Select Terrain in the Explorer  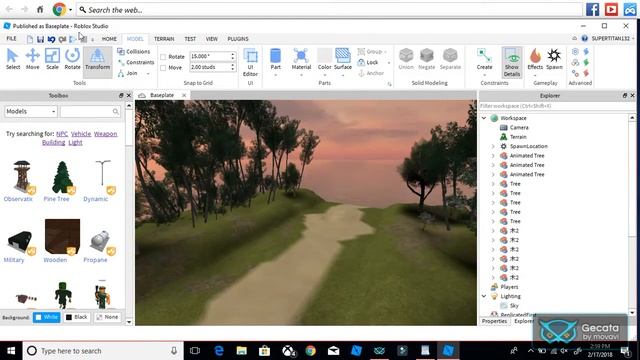pos(518,137)
